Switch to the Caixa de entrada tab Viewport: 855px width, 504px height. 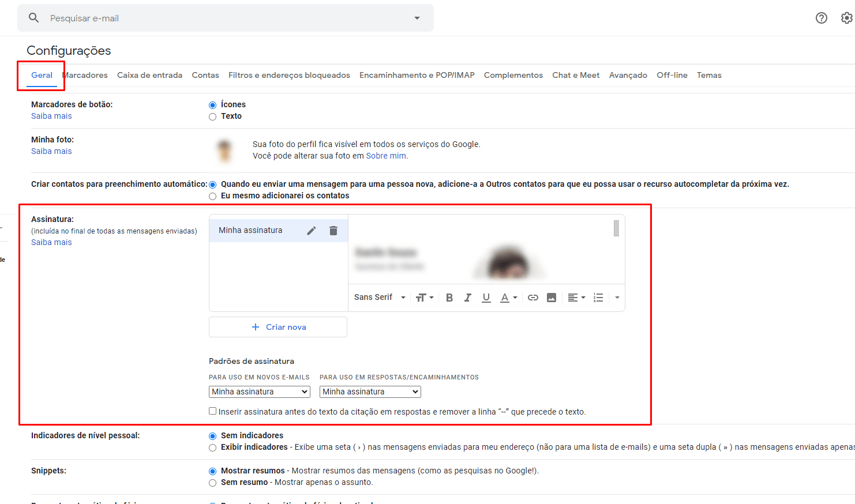(149, 75)
